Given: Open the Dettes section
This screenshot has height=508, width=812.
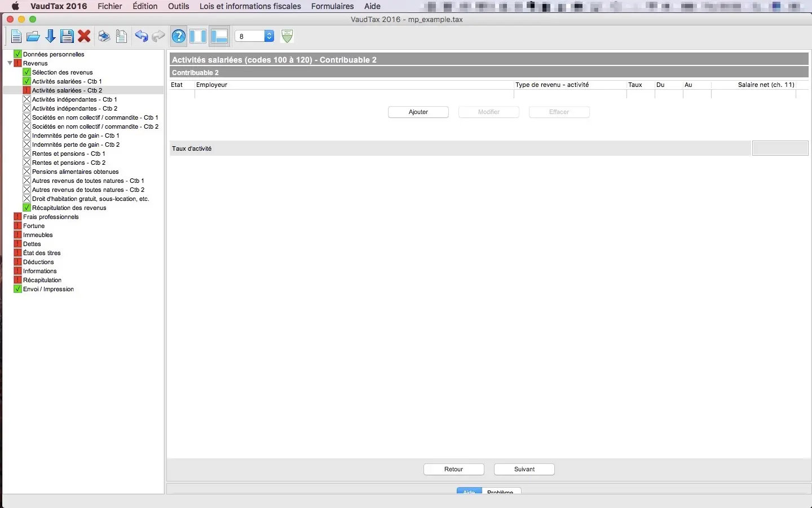Looking at the screenshot, I should pos(32,244).
